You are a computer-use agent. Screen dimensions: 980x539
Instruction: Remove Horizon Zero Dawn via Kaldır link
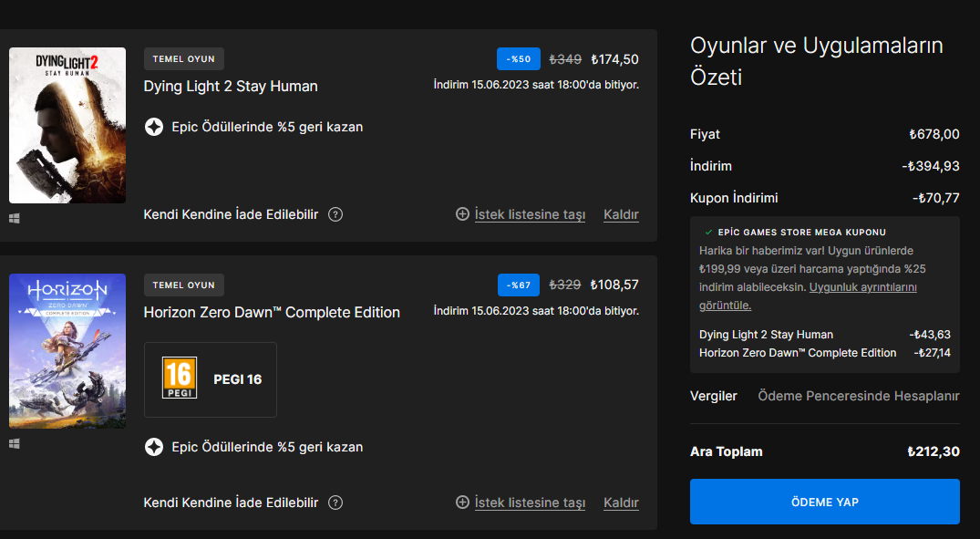[x=621, y=503]
